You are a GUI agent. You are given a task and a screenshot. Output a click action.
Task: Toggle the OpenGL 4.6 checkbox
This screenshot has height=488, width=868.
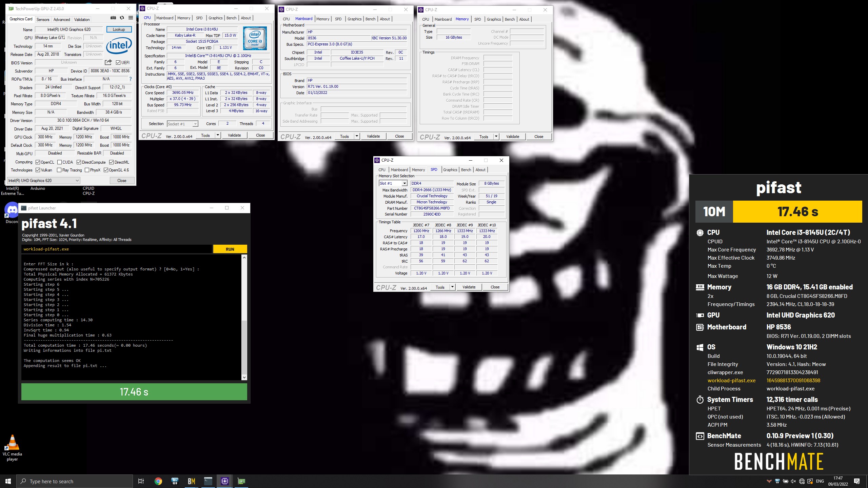tap(106, 170)
